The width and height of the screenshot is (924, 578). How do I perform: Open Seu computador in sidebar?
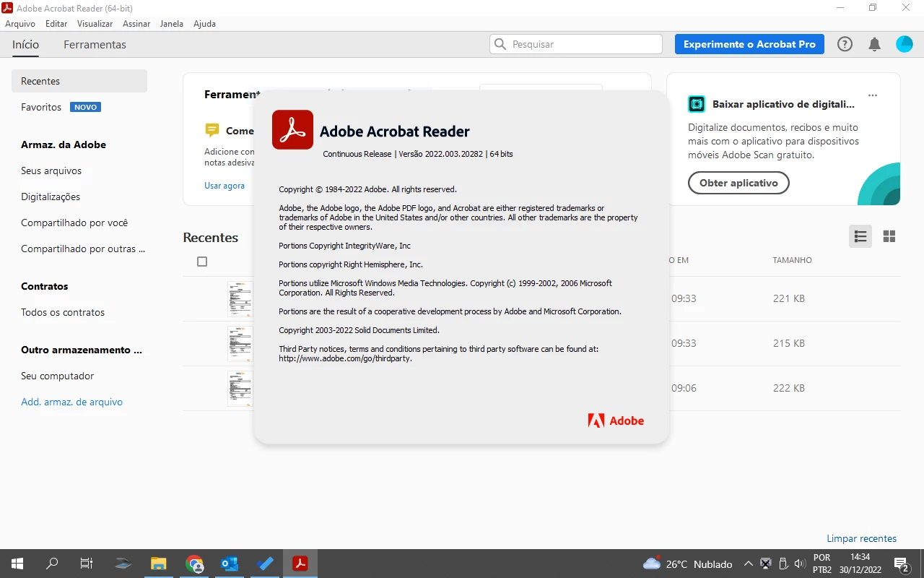(58, 376)
